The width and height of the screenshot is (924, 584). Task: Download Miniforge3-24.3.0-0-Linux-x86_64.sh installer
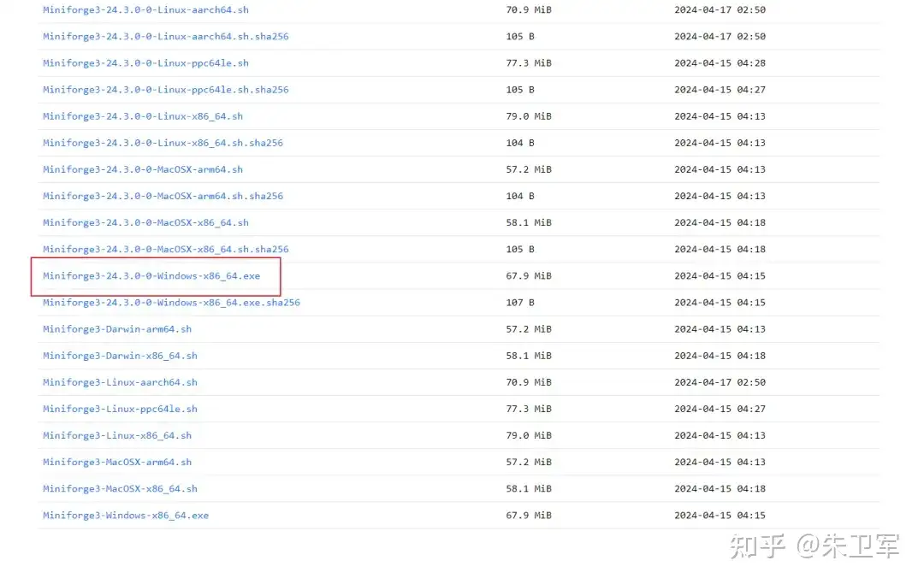pyautogui.click(x=143, y=116)
